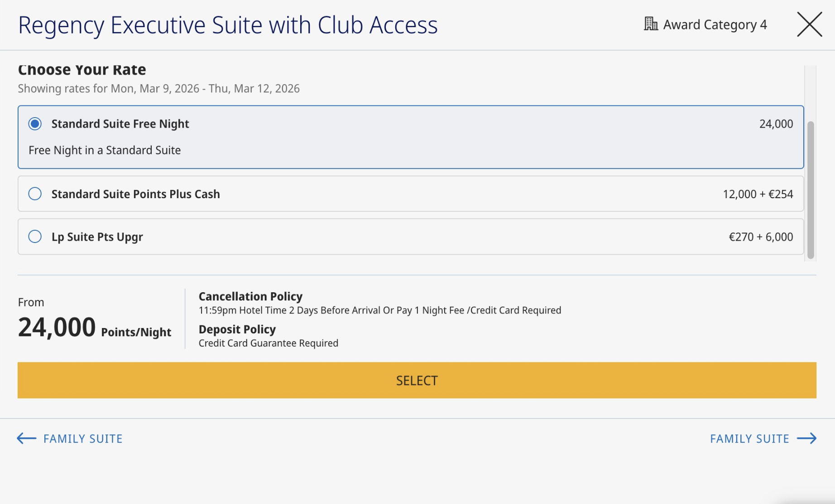Click the 12,000 + €254 price

click(x=758, y=194)
